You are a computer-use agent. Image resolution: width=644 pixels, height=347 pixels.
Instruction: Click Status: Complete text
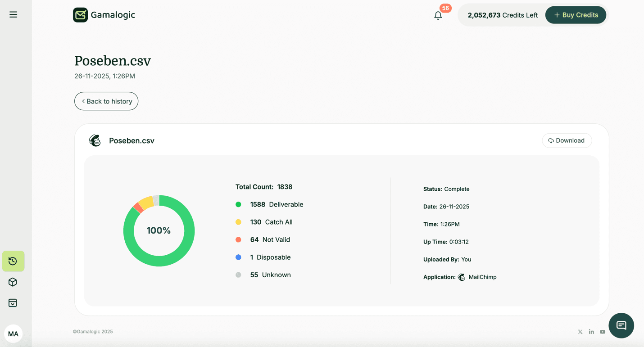pos(446,189)
